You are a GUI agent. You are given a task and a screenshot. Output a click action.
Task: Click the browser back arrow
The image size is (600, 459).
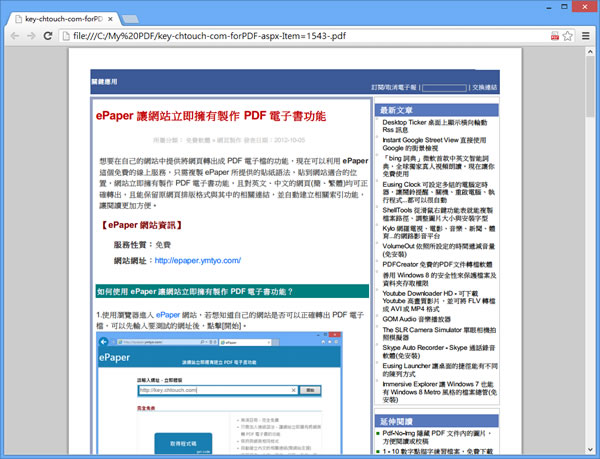15,36
